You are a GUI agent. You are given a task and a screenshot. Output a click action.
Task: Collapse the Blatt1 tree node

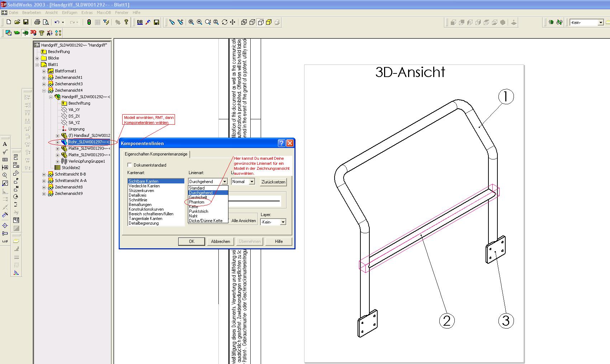pos(37,64)
